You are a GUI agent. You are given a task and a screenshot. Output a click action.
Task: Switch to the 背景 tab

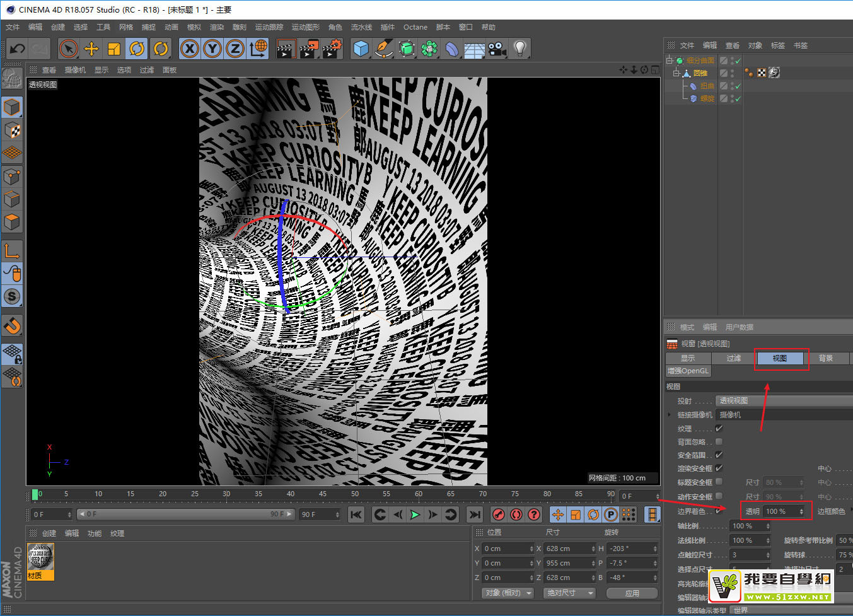click(825, 358)
